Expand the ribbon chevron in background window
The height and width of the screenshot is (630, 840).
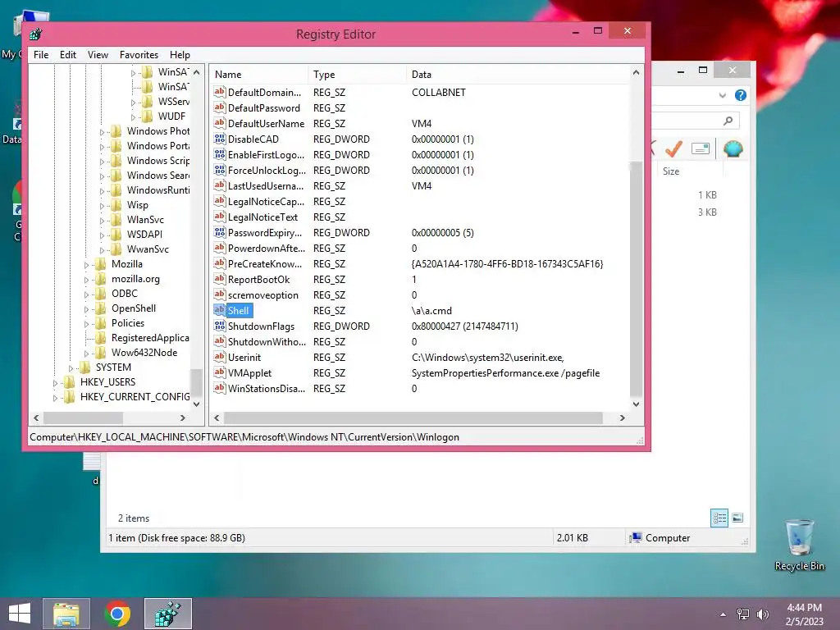tap(722, 95)
